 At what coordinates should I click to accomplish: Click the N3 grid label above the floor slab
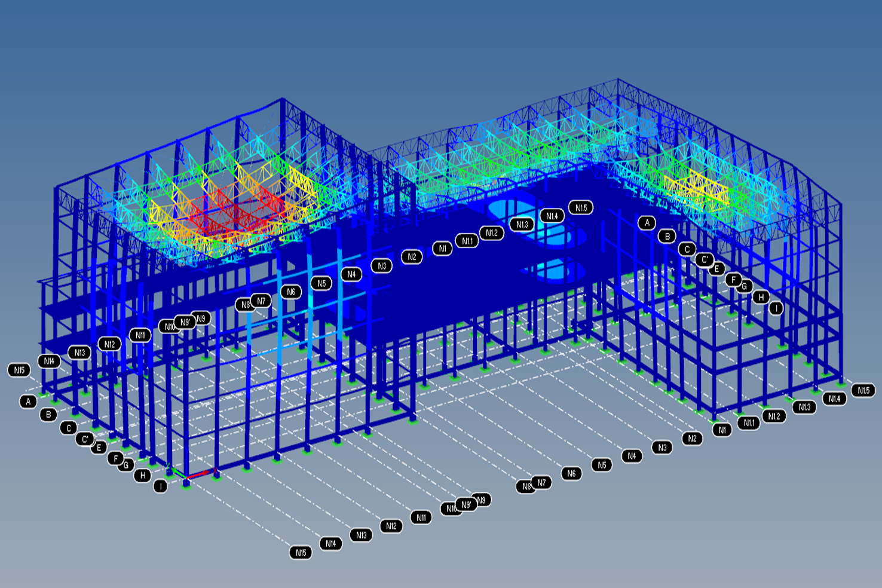(x=382, y=266)
